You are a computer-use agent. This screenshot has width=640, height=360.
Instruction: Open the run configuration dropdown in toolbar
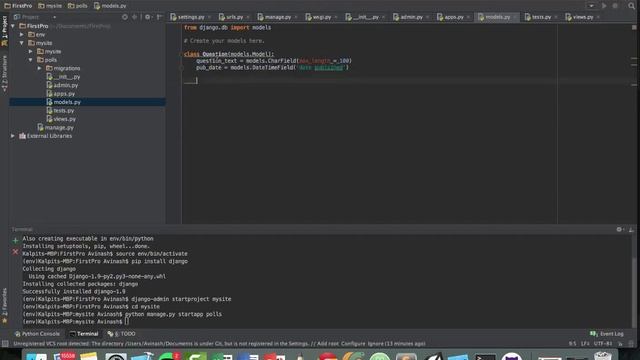[591, 6]
